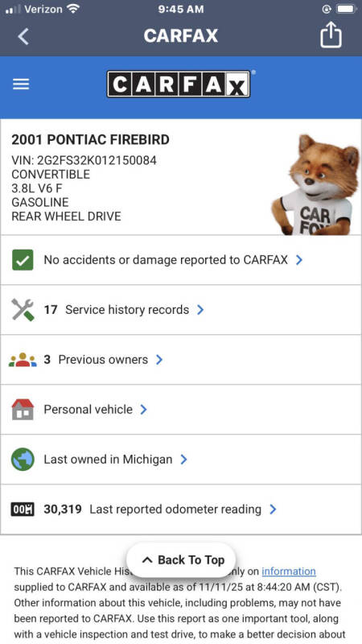Click the green no-accidents checkmark box
The height and width of the screenshot is (644, 362).
pos(23,260)
